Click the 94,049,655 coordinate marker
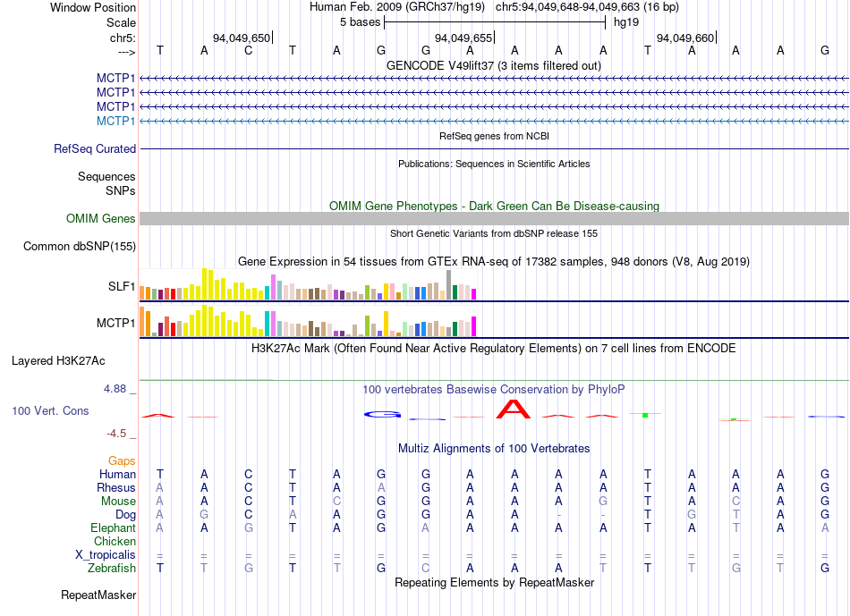850x616 pixels. [463, 38]
